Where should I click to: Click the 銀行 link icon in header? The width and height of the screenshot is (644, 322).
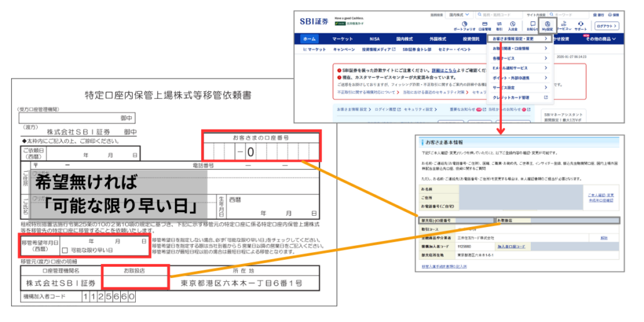click(598, 14)
